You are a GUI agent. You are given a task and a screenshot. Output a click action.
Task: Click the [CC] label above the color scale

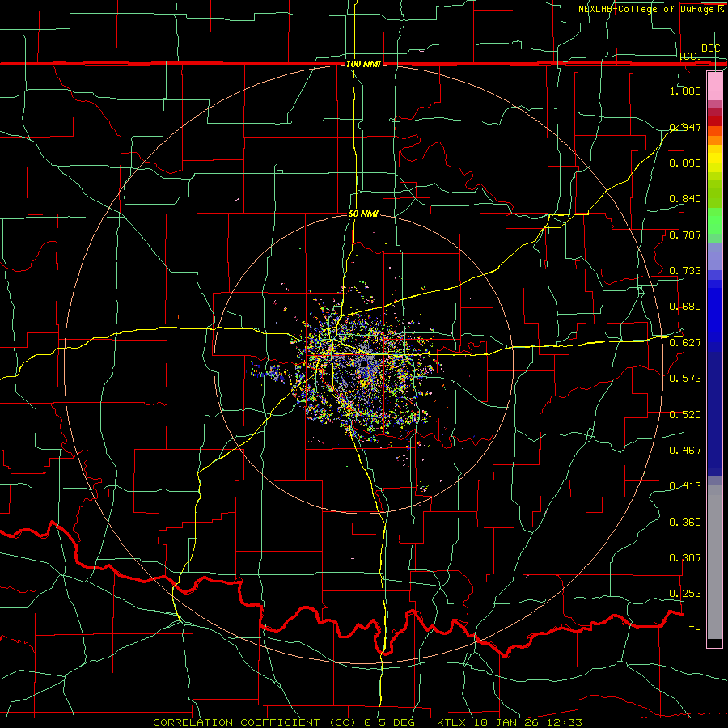click(691, 56)
